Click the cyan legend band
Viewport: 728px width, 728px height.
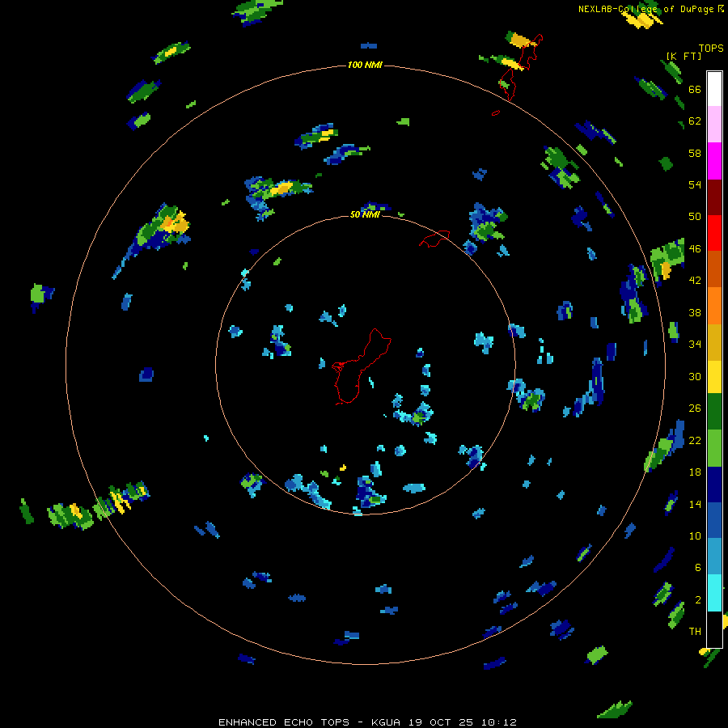point(714,593)
